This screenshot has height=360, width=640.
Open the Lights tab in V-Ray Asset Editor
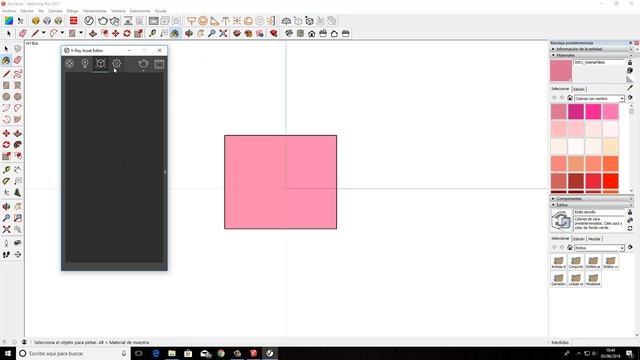85,63
